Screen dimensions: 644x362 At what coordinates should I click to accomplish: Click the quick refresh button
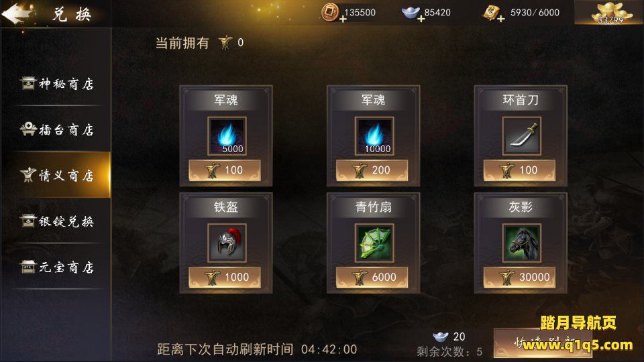tap(543, 343)
